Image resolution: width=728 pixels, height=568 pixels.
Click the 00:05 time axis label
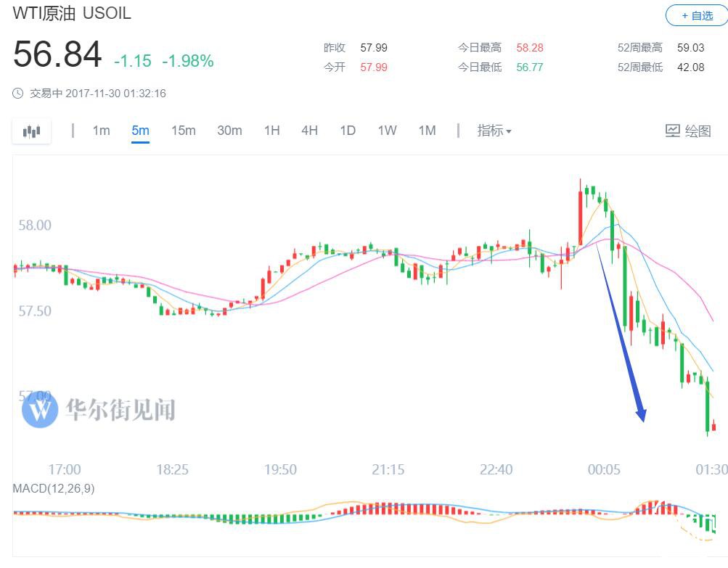coord(604,469)
